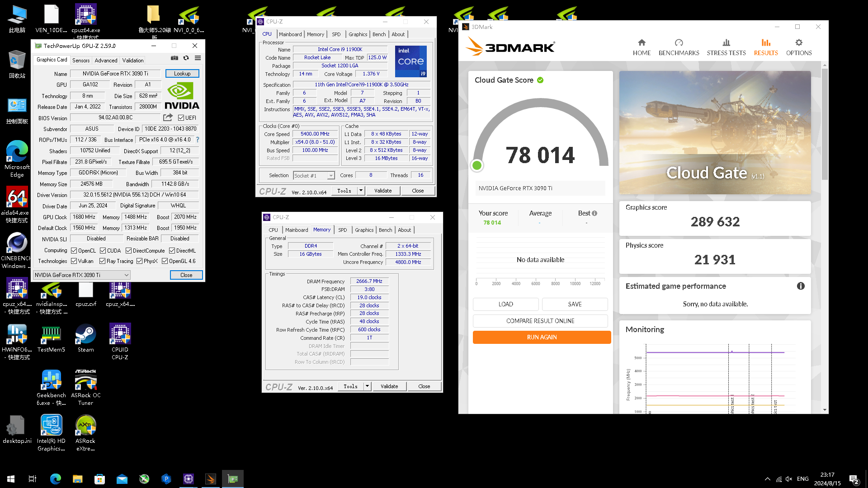
Task: Open 3DMark Benchmarks section
Action: pos(679,47)
